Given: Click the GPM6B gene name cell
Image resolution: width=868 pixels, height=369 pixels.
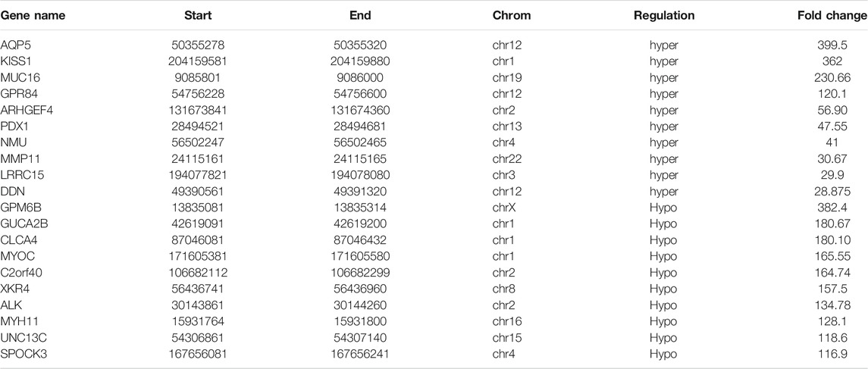Looking at the screenshot, I should tap(19, 195).
